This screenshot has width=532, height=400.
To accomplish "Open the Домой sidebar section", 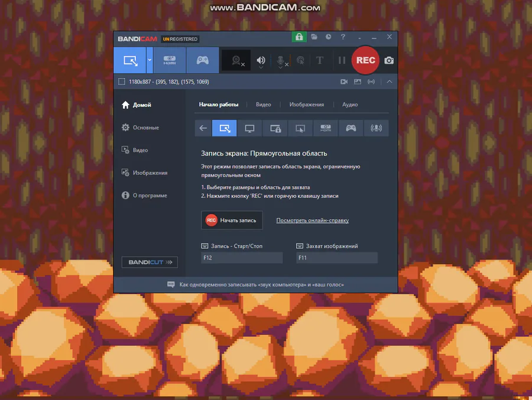I will 137,105.
